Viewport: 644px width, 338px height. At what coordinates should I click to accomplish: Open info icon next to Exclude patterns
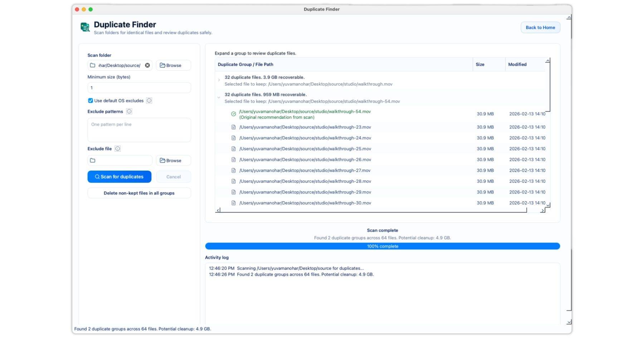click(129, 111)
